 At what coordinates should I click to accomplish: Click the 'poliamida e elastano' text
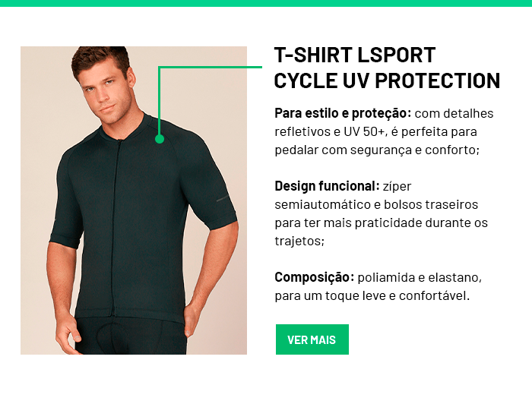419,278
